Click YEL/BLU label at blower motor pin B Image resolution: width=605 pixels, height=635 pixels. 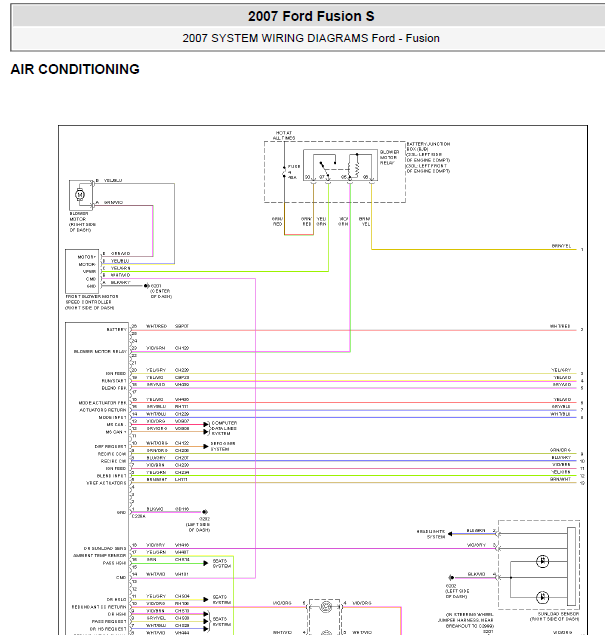pos(113,181)
